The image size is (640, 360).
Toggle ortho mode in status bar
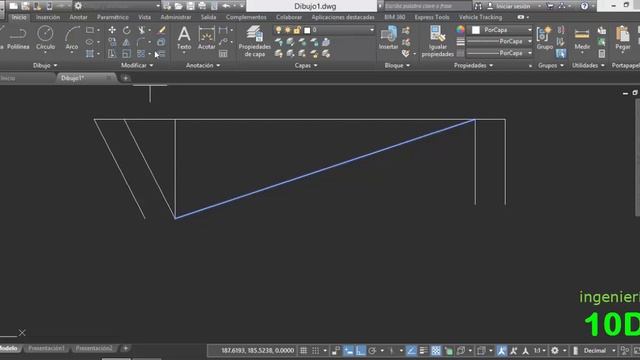pyautogui.click(x=360, y=351)
